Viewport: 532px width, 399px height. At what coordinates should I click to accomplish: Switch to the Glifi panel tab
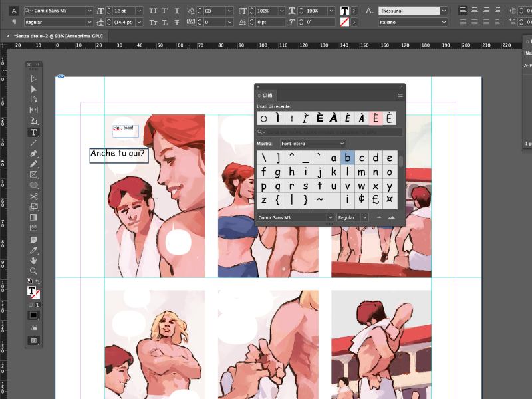click(x=265, y=96)
